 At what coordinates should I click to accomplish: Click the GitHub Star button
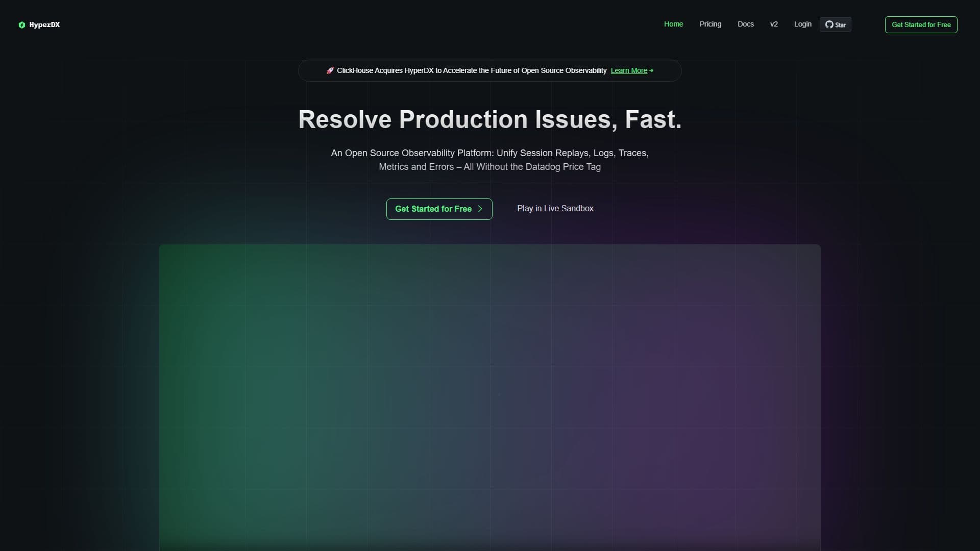coord(835,24)
